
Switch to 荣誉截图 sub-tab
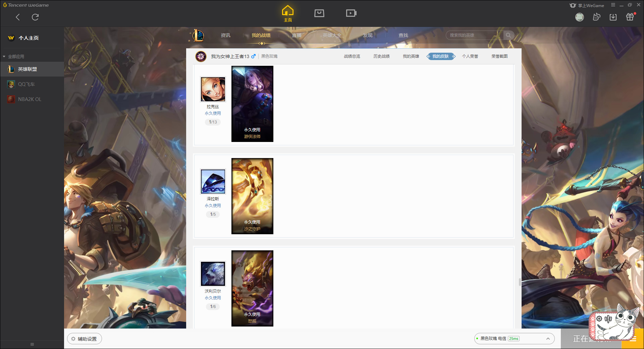499,56
